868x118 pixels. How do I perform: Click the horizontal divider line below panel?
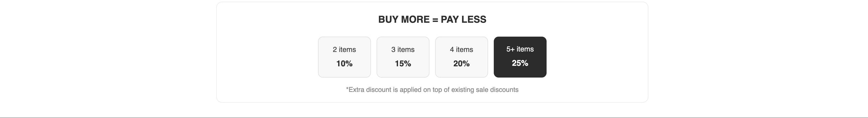tap(434, 118)
